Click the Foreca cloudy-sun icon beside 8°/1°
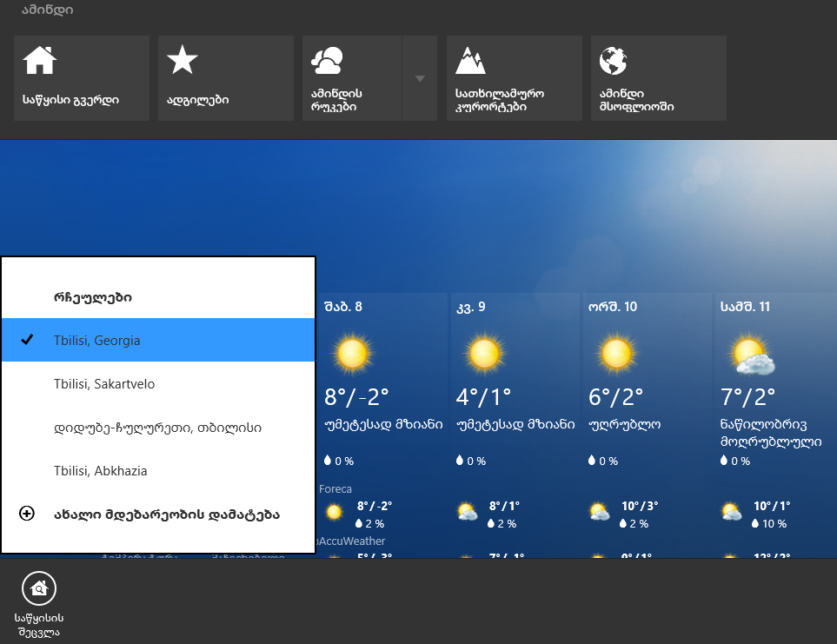This screenshot has width=837, height=644. [x=467, y=512]
